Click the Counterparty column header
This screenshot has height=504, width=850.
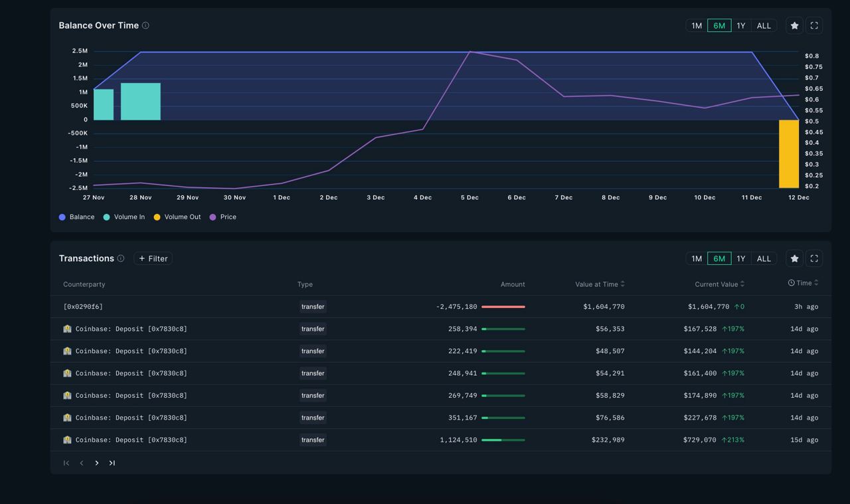tap(84, 284)
